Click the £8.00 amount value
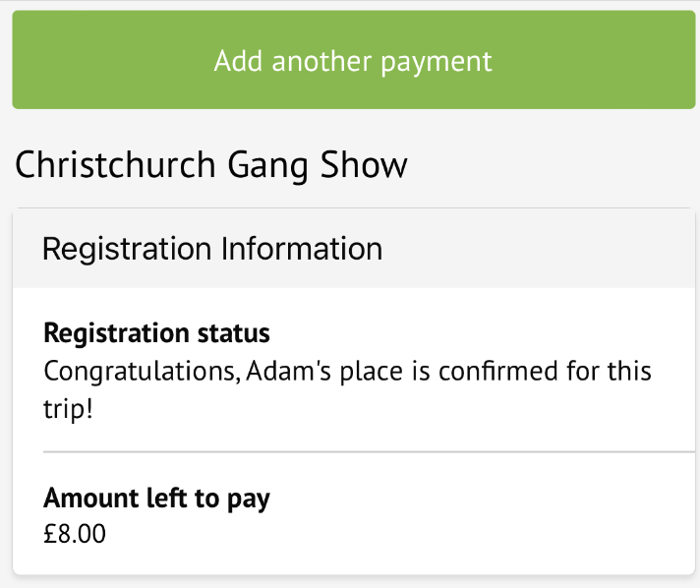 click(x=75, y=534)
